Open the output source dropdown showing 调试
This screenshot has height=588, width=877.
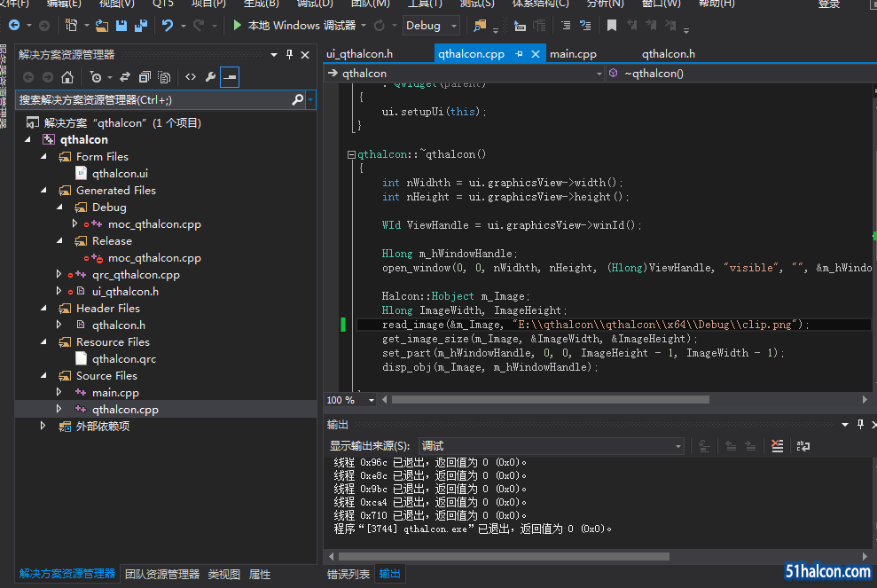(551, 446)
